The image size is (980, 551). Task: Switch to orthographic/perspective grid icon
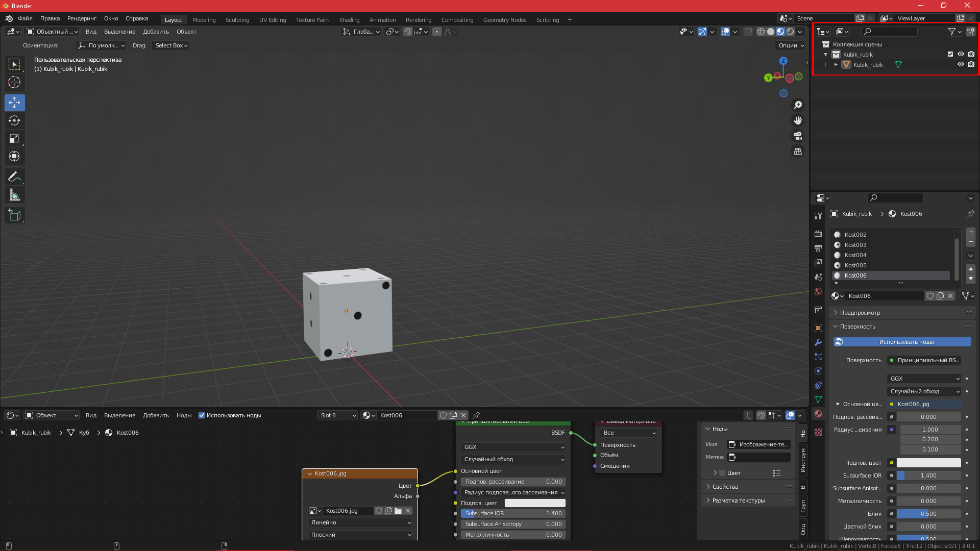point(797,152)
